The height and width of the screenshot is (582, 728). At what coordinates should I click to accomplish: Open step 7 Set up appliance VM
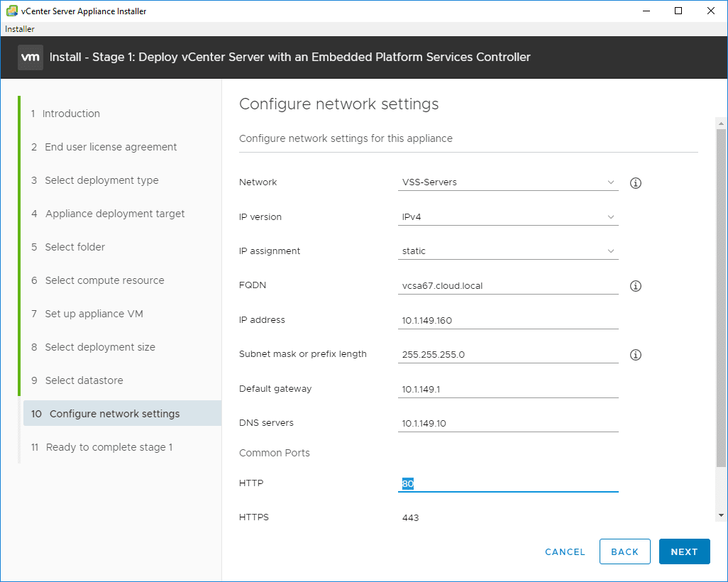click(94, 314)
